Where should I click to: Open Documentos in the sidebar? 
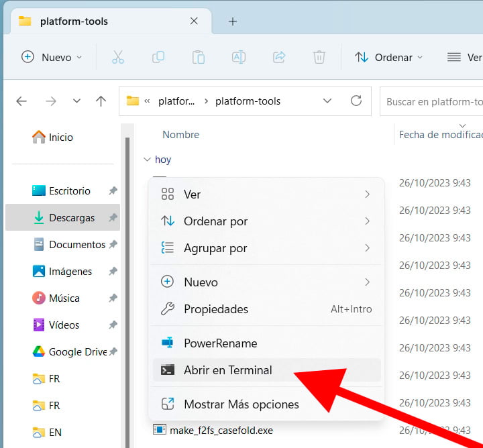pyautogui.click(x=69, y=245)
